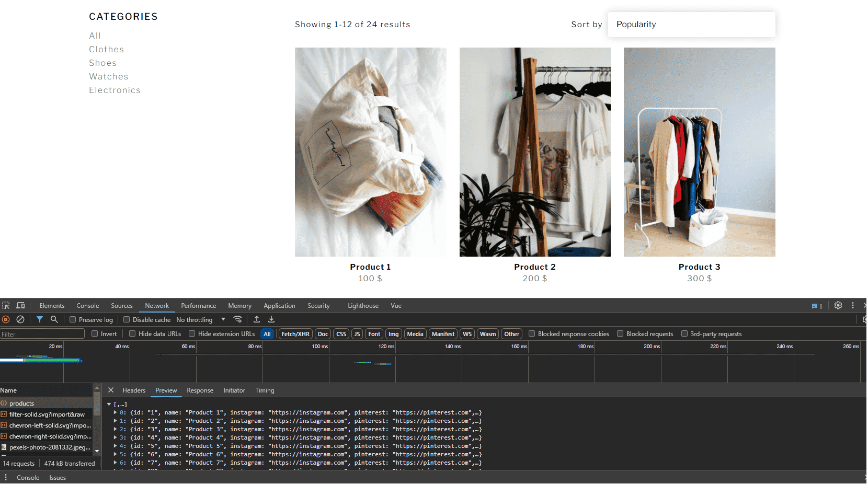The image size is (868, 484).
Task: Expand JSON entry 3 Product 4
Action: click(x=115, y=438)
